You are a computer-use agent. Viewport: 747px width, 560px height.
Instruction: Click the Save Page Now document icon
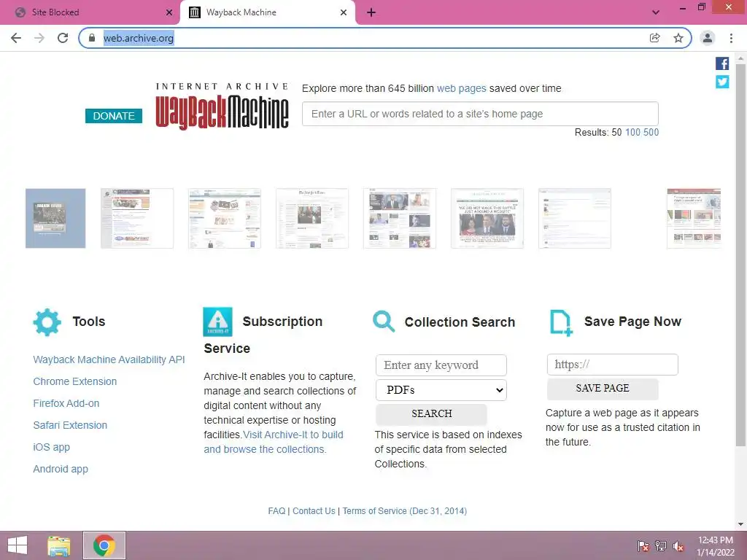coord(561,323)
